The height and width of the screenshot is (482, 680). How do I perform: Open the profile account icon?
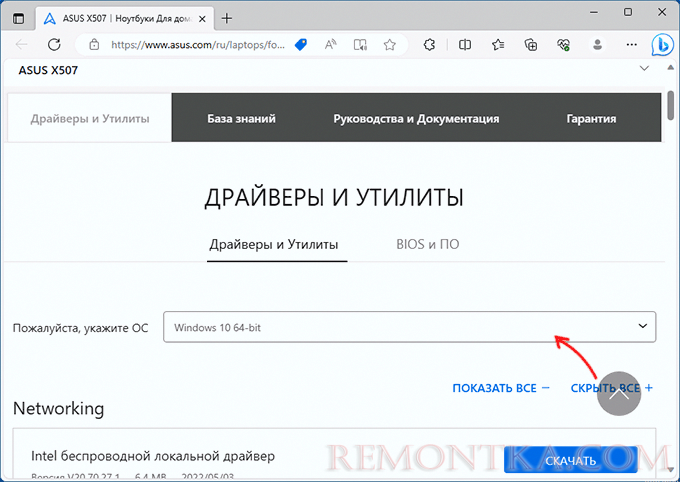pos(597,44)
